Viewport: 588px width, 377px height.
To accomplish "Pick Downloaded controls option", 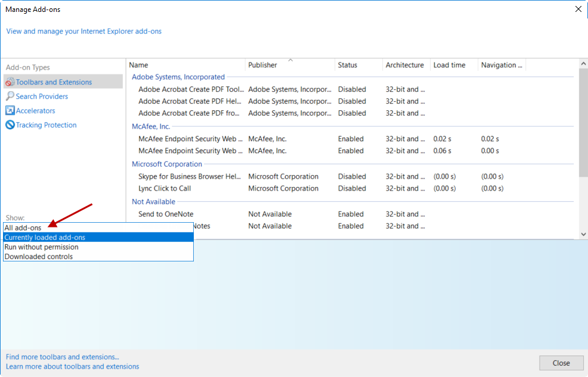I will point(98,257).
